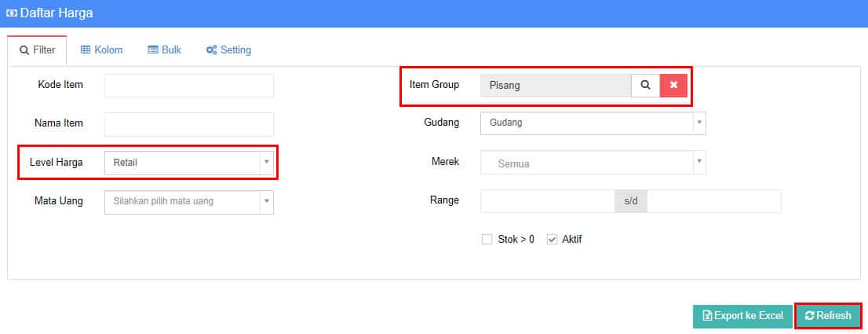Click the Range start value field

tap(548, 201)
